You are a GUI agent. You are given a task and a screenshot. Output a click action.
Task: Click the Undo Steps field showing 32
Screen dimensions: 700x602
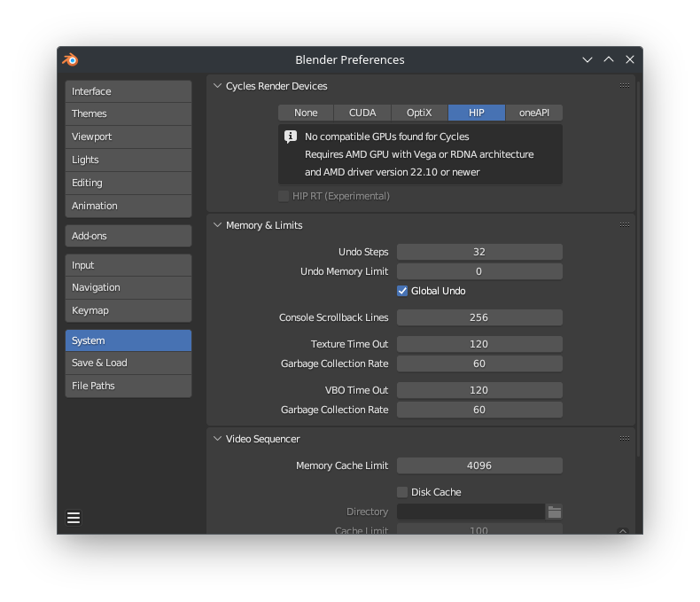click(x=479, y=252)
